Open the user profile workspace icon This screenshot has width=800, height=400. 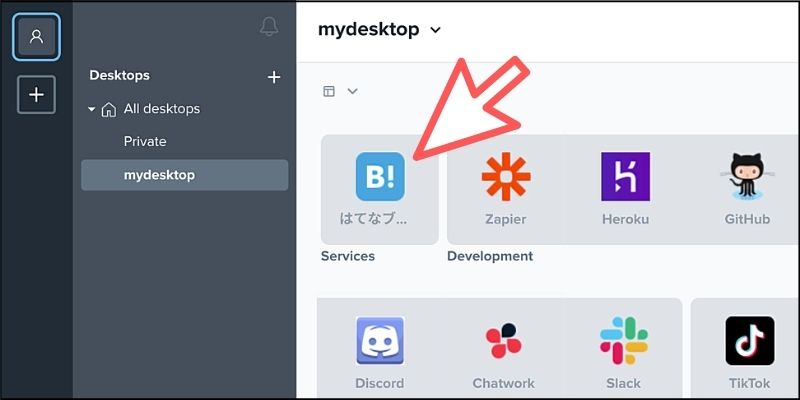pyautogui.click(x=36, y=37)
